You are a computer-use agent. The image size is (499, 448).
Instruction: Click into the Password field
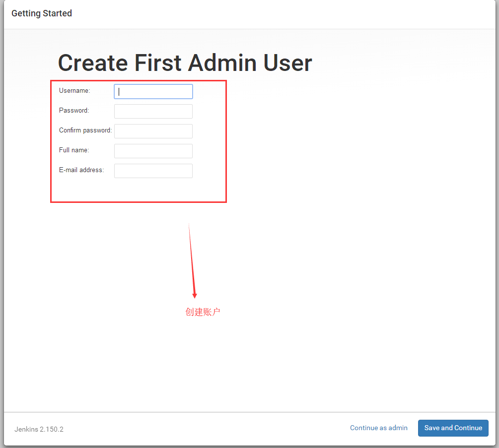click(x=153, y=111)
